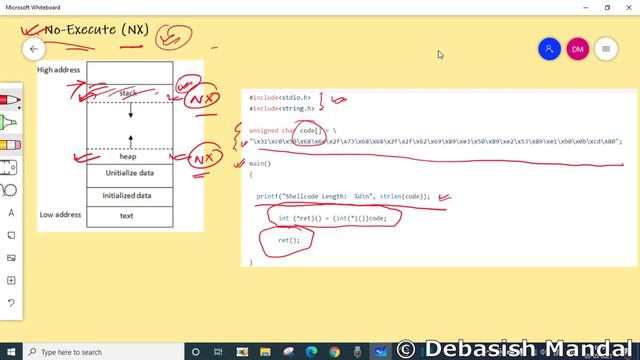Switch to Microsoft Whiteboard taskbar icon
Viewport: 640px width, 360px height.
[x=380, y=351]
